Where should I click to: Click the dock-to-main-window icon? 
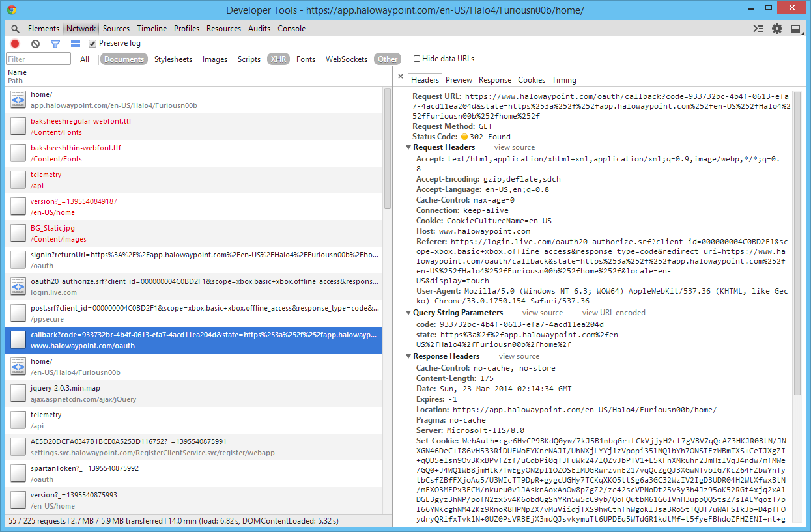pos(795,29)
